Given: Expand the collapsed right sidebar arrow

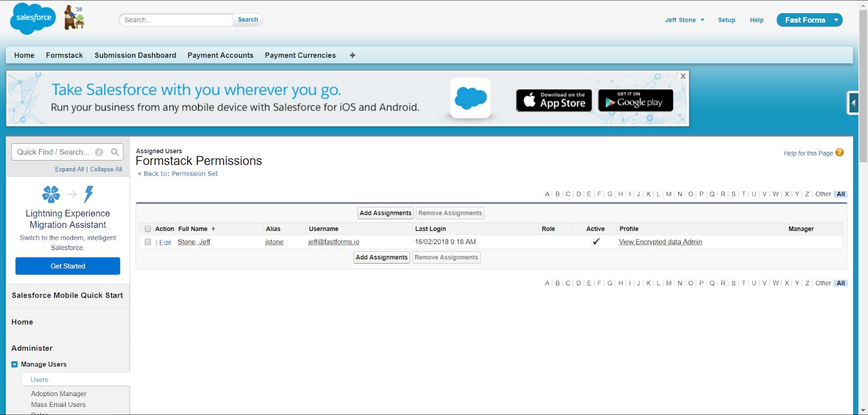Looking at the screenshot, I should 853,103.
